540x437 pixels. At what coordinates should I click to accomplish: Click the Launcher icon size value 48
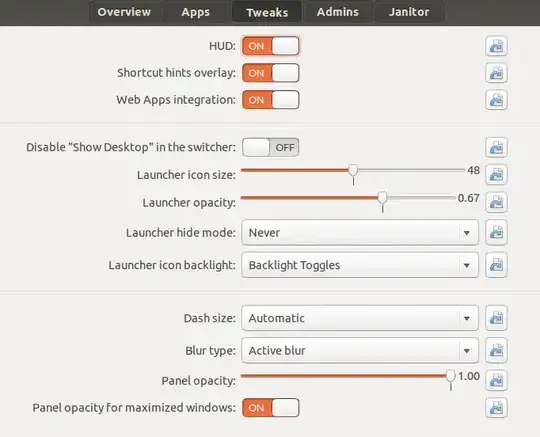[x=474, y=170]
